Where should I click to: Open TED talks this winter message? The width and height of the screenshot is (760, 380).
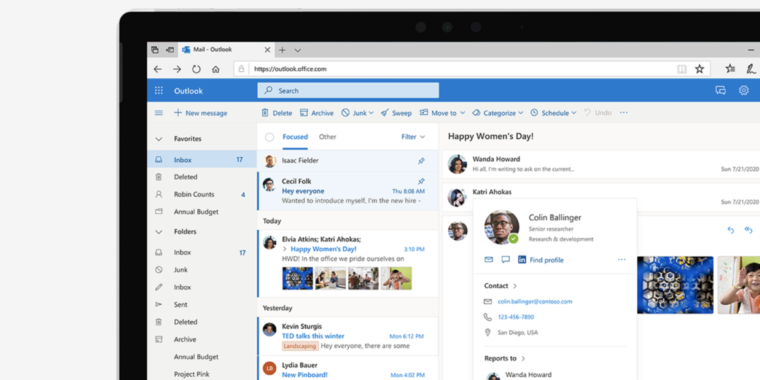(348, 336)
